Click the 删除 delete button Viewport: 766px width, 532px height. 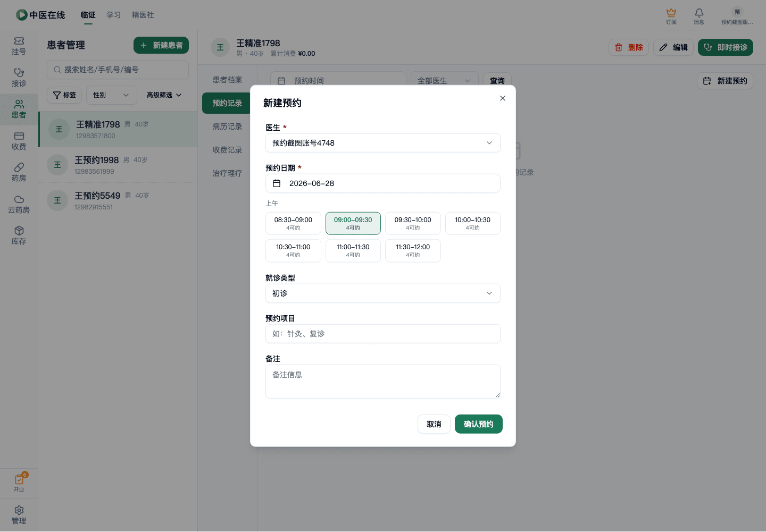pyautogui.click(x=629, y=47)
